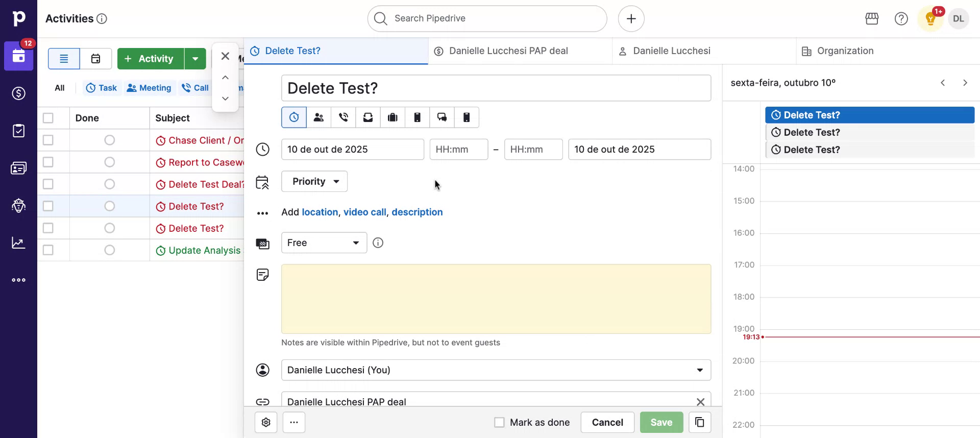Open Activity button dropdown arrow

coord(195,59)
